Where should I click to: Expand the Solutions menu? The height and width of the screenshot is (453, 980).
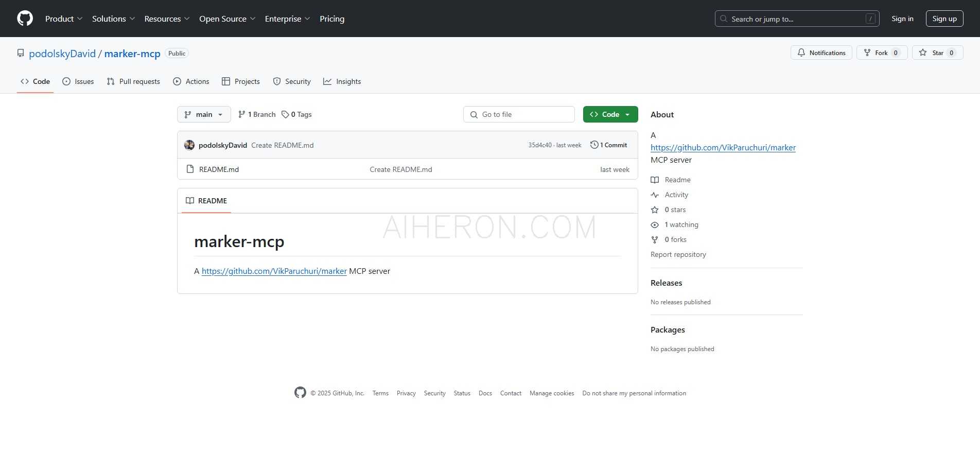[x=113, y=19]
